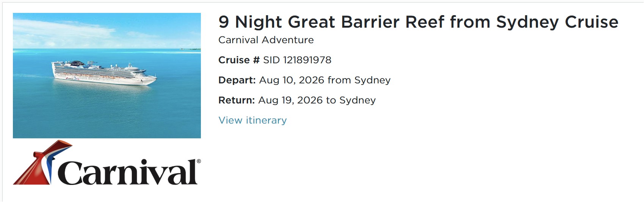Click the word Sydney in the heading

[x=527, y=22]
